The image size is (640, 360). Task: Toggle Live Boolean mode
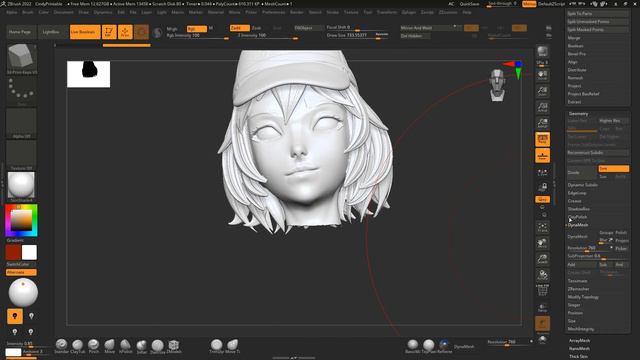point(85,32)
